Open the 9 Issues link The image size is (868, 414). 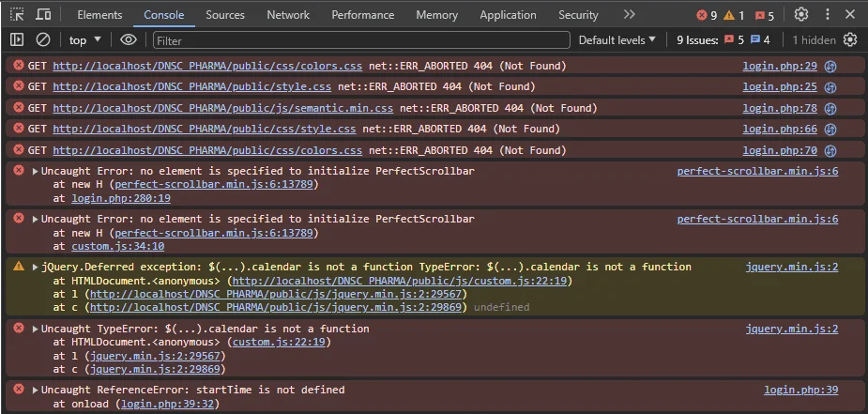697,39
